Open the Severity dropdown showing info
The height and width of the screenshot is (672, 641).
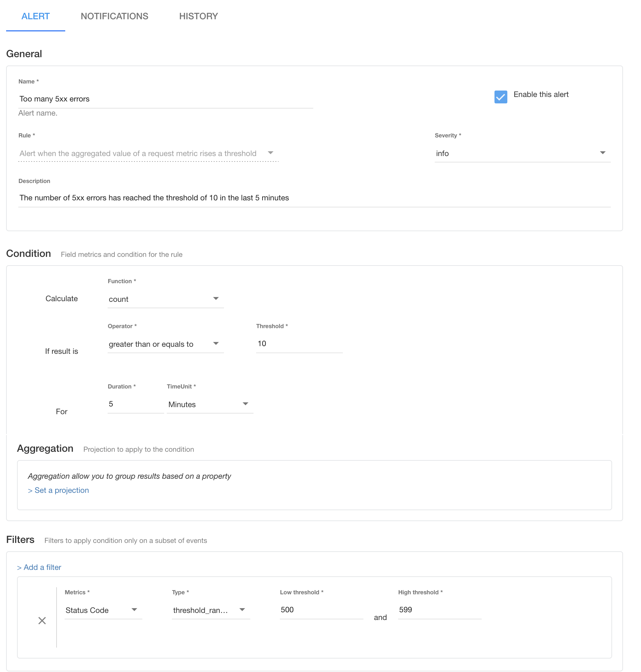tap(522, 153)
